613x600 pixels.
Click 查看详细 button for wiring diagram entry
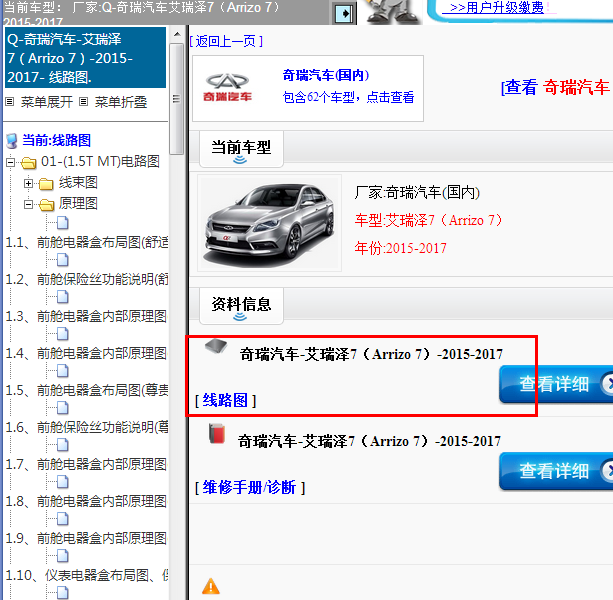556,384
